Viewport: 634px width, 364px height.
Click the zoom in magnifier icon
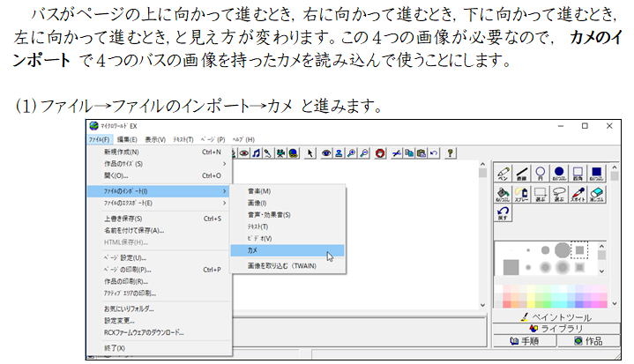[352, 153]
